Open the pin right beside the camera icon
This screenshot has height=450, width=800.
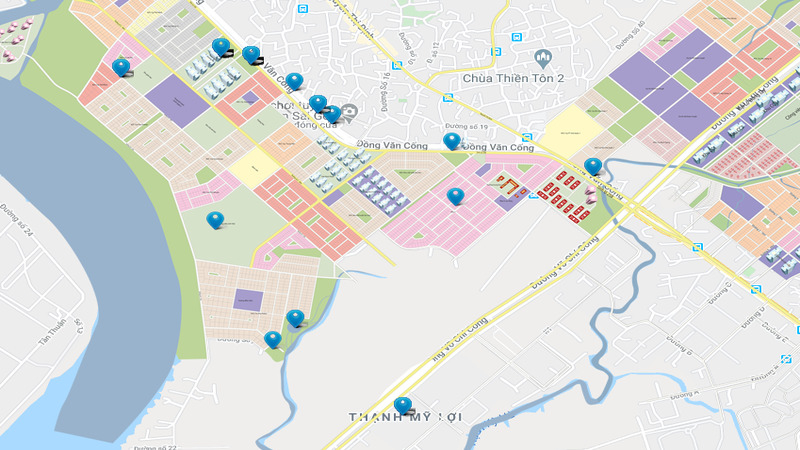332,114
